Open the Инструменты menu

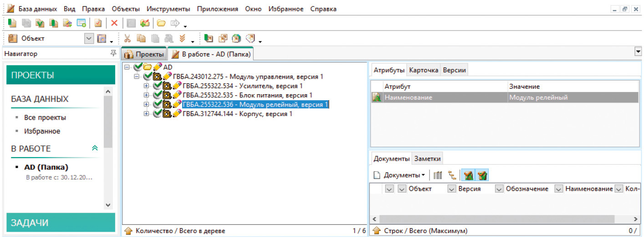click(x=168, y=9)
